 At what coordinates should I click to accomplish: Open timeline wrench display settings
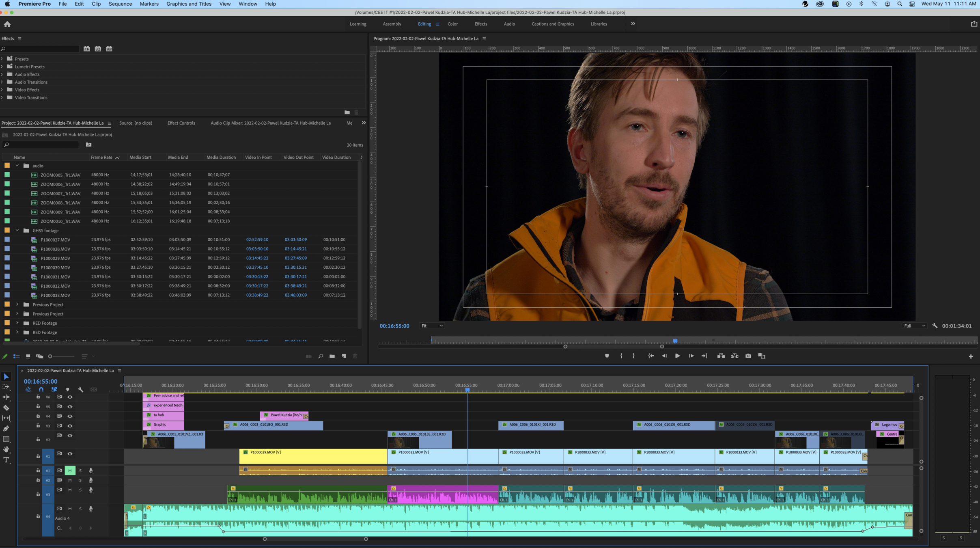tap(81, 389)
